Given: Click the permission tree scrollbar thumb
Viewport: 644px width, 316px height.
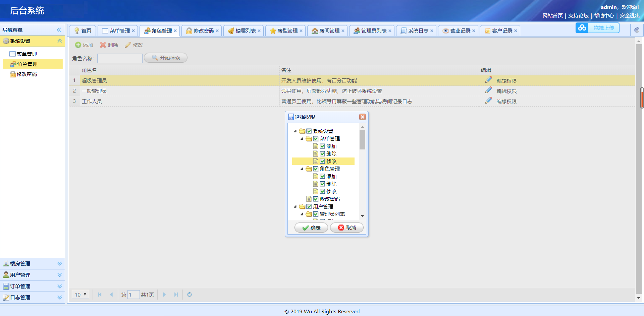Looking at the screenshot, I should tap(362, 140).
